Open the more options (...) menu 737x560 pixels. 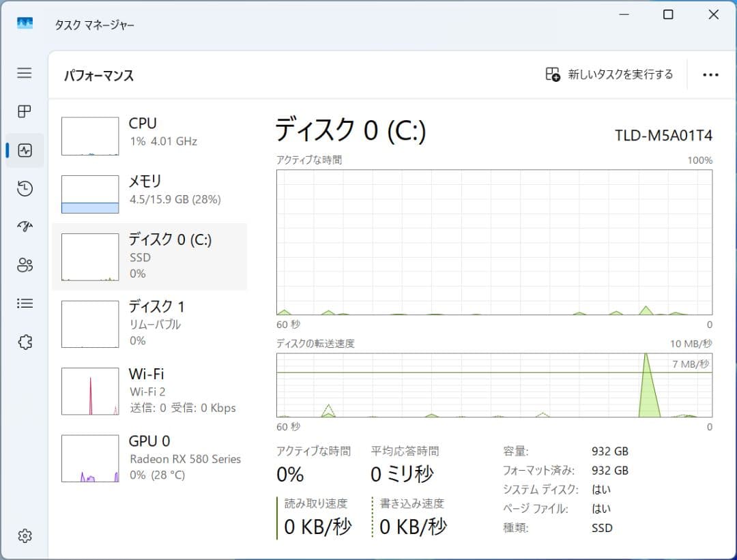click(711, 74)
